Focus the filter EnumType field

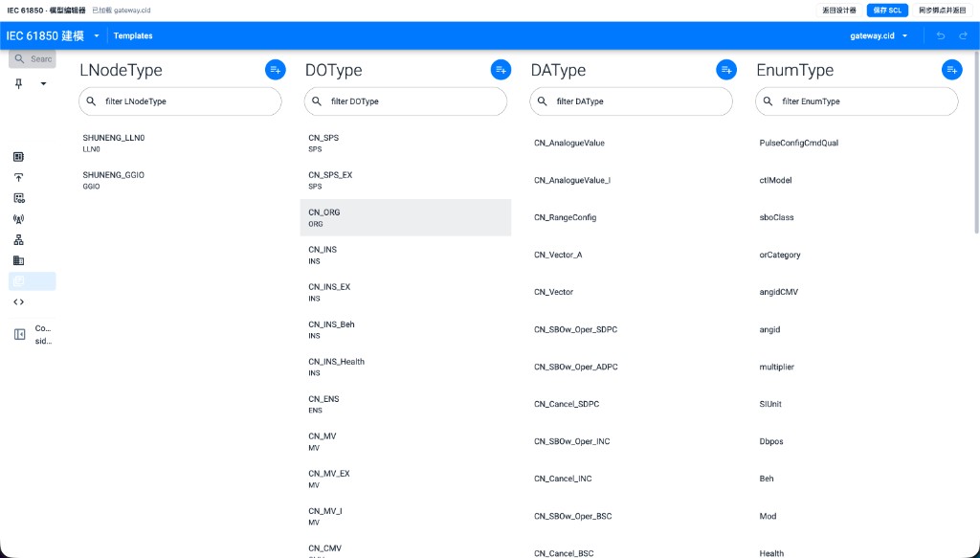coord(857,101)
